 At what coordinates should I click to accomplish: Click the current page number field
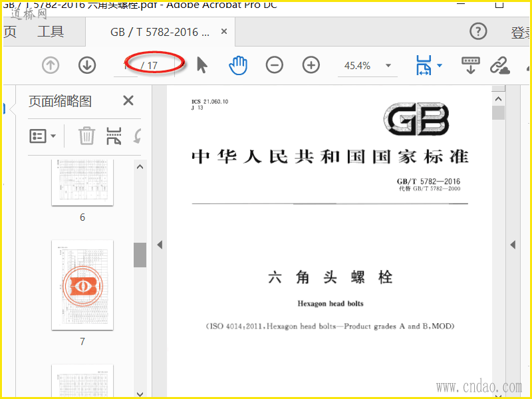(x=126, y=66)
